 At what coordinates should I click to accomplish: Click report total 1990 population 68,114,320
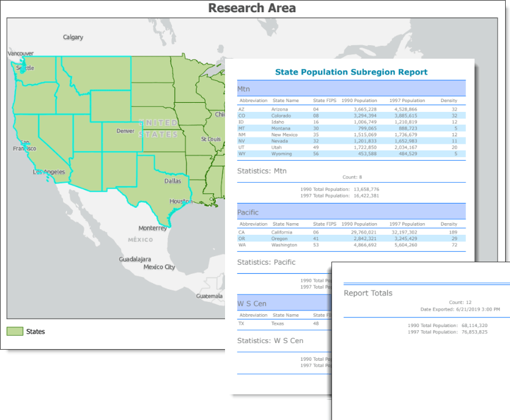[475, 325]
